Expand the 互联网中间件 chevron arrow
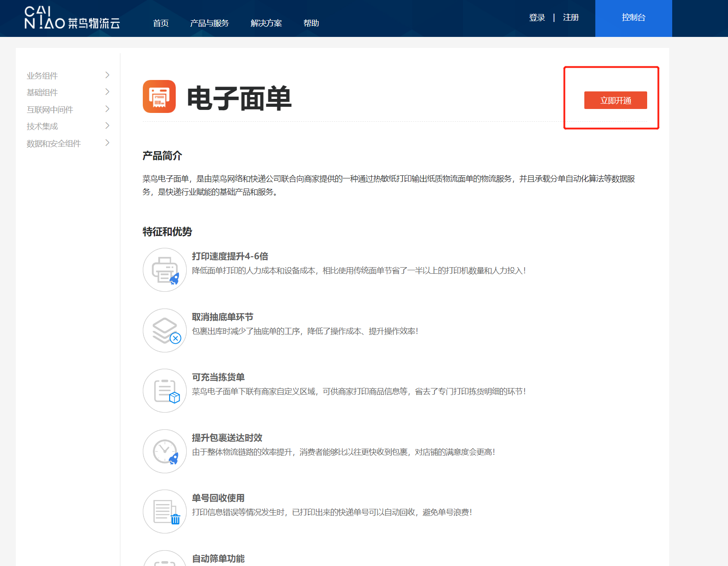 [107, 109]
